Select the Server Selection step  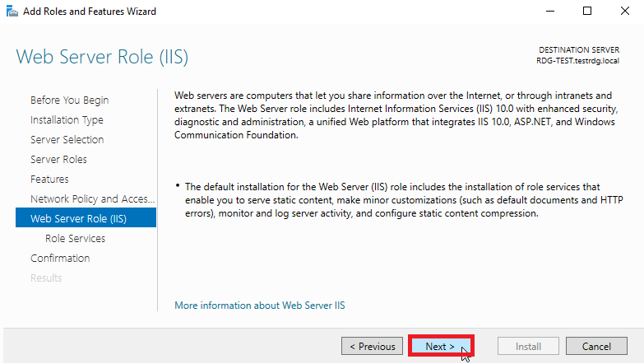point(67,139)
